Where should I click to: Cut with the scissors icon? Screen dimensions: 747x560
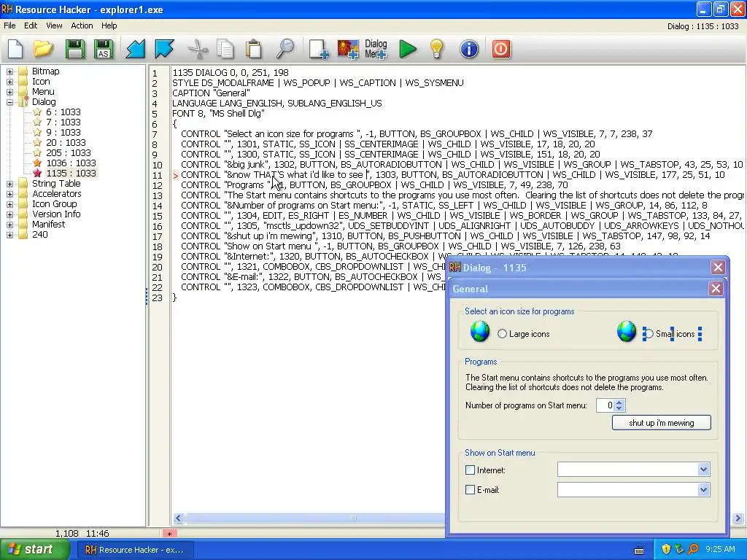[x=198, y=49]
